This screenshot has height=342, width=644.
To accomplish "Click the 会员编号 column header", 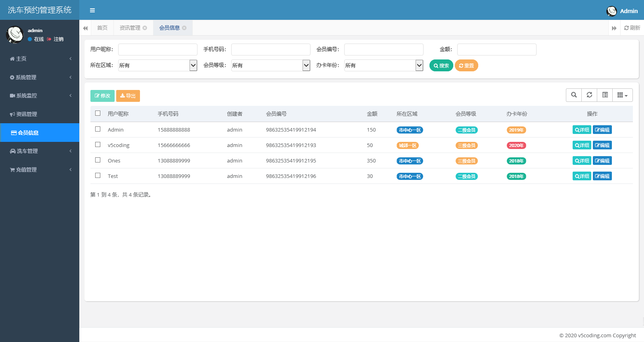I will tap(276, 114).
